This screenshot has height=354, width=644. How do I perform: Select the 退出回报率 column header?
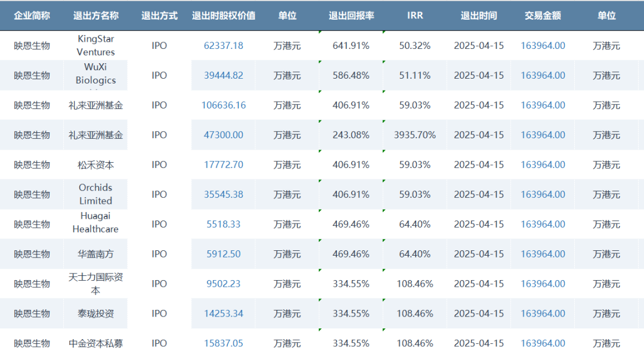(351, 16)
